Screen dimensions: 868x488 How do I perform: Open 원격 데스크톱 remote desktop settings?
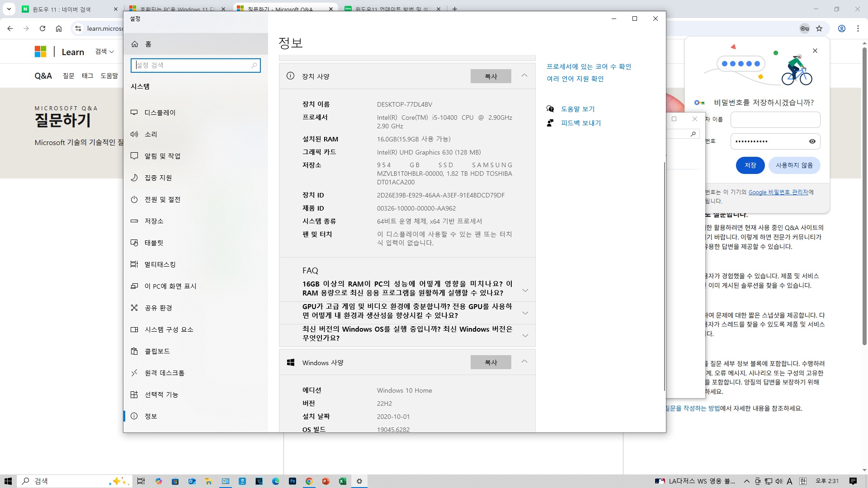tap(195, 373)
